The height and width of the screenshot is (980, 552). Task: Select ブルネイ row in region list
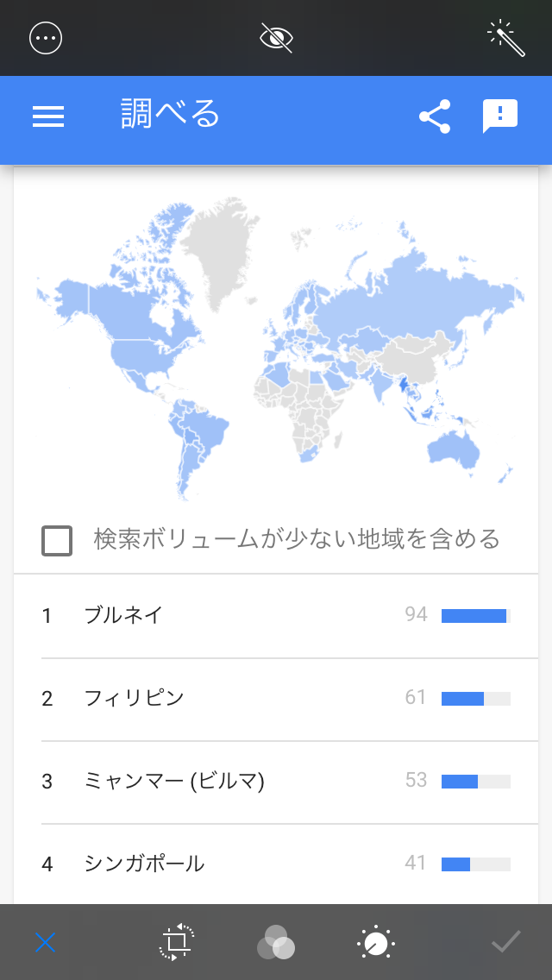[x=123, y=615]
